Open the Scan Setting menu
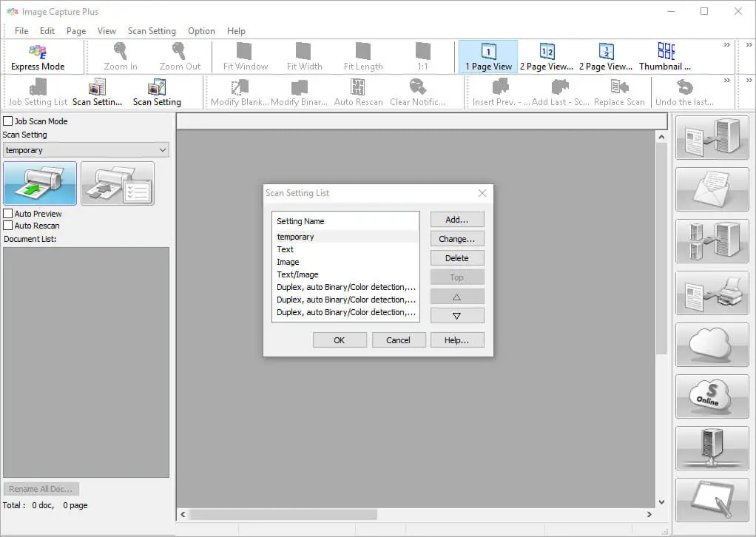The width and height of the screenshot is (756, 537). (x=152, y=31)
